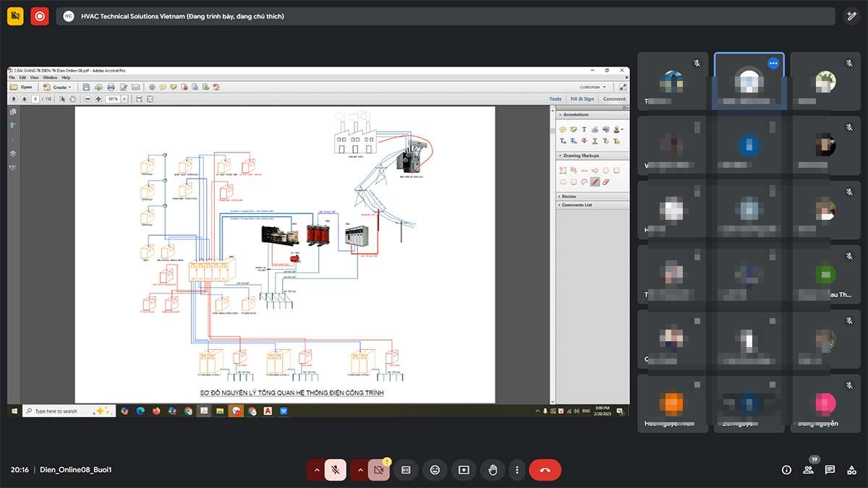Expand audio settings chevron beside the microphone
This screenshot has width=868, height=488.
316,470
